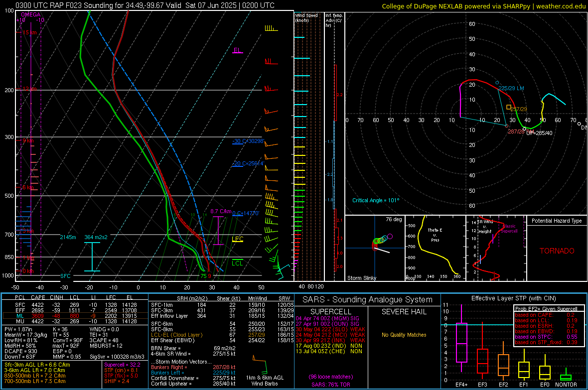Click the -20 C=25614' height label

point(248,163)
